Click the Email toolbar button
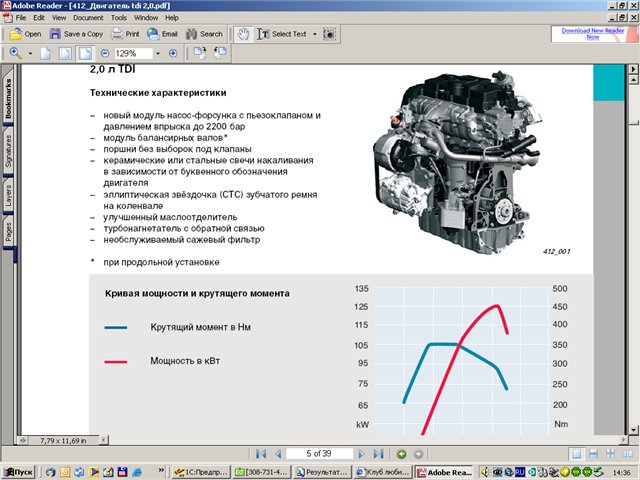This screenshot has width=640, height=480. 162,34
